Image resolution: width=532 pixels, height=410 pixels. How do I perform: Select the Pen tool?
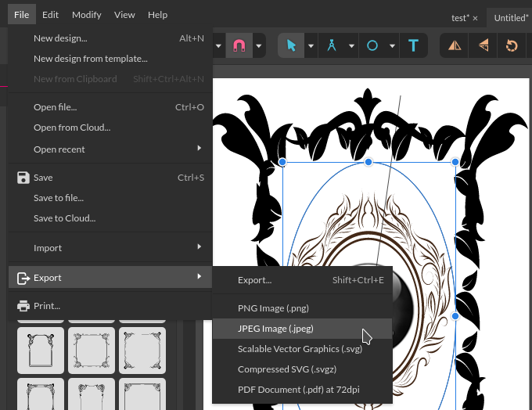[x=332, y=45]
